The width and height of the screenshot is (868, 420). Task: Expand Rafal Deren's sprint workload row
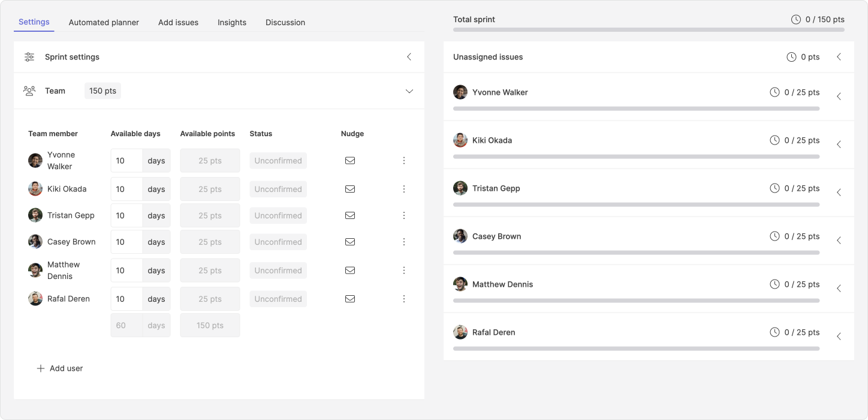839,337
